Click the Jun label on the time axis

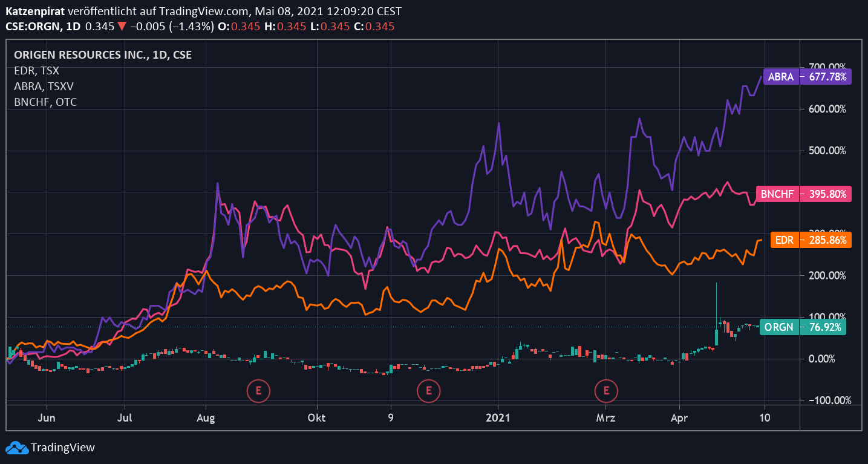pos(47,418)
